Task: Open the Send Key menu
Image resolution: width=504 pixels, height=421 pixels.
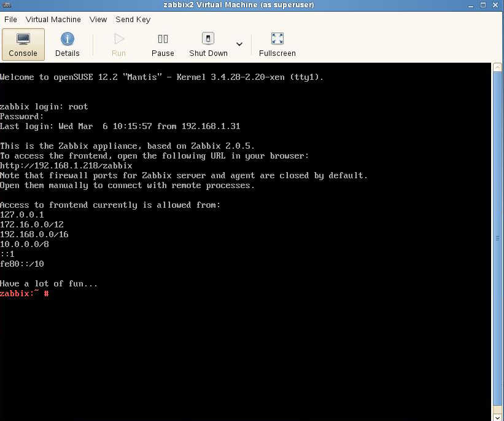Action: point(133,20)
